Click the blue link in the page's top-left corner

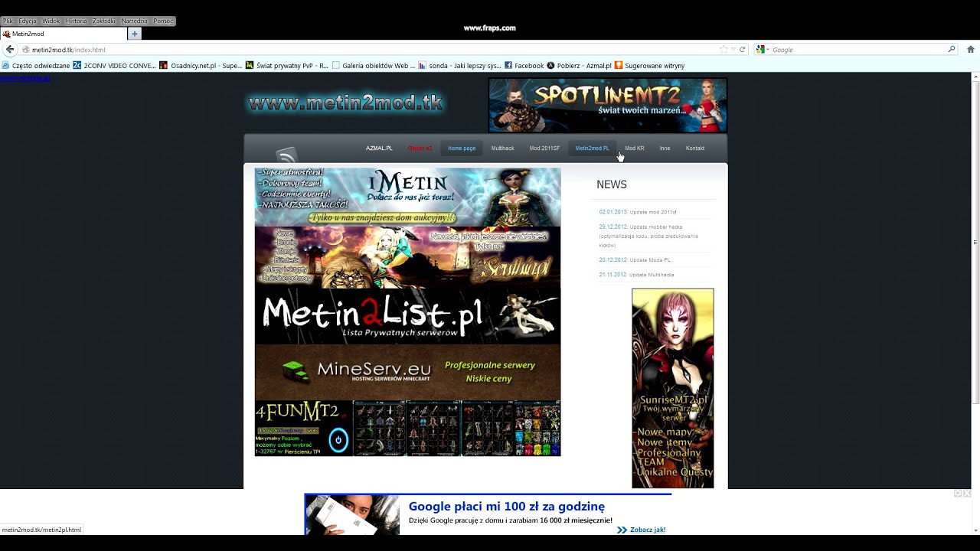[25, 77]
